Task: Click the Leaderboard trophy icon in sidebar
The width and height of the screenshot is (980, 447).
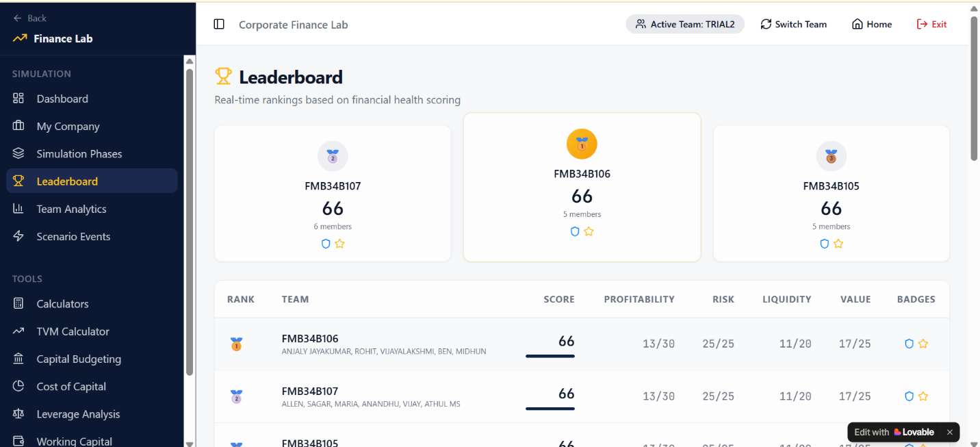Action: 18,181
